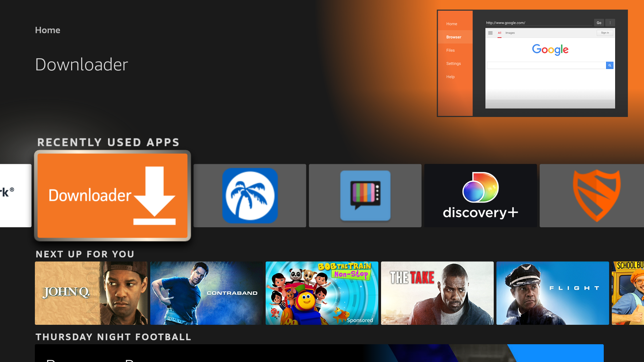Screen dimensions: 644x362
Task: Select Contraband movie thumbnail
Action: coord(207,293)
